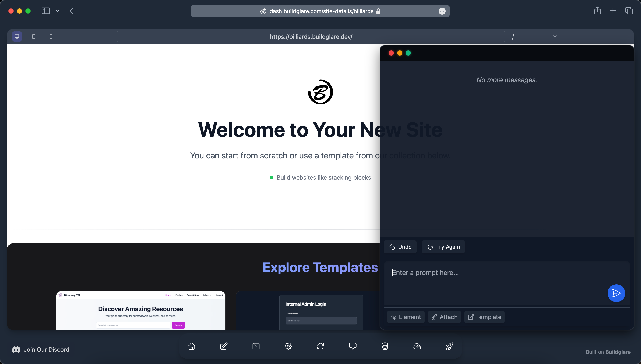Open the address bar options ellipsis

tap(442, 11)
